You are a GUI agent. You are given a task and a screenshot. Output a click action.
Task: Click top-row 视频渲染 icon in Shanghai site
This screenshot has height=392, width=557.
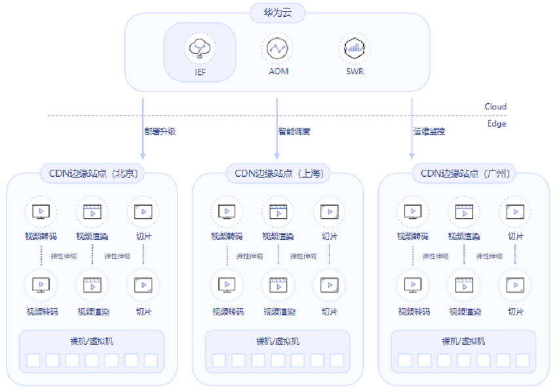(x=278, y=212)
